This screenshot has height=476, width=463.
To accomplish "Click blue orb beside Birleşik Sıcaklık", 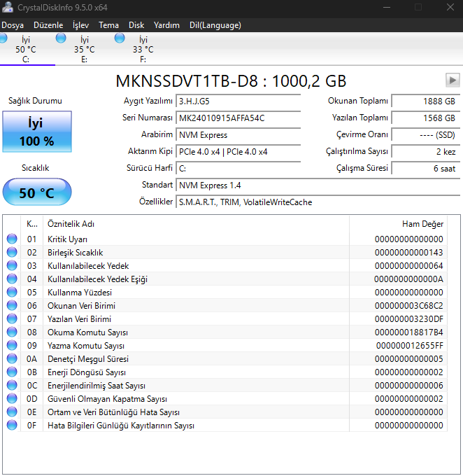I will click(12, 253).
